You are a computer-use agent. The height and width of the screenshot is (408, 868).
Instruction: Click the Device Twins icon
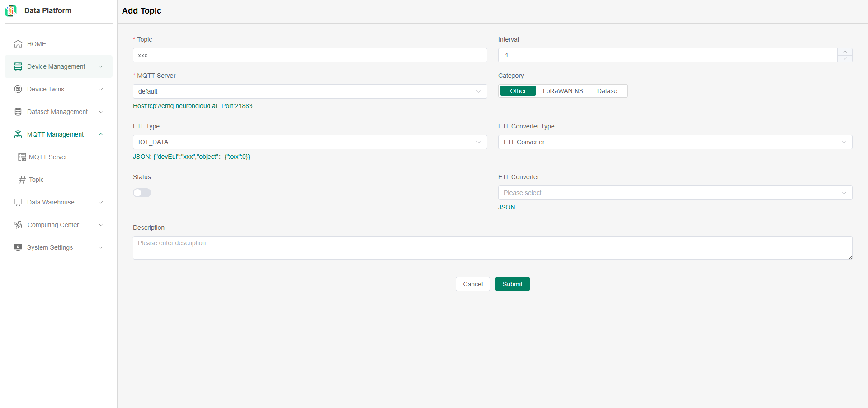[x=18, y=89]
